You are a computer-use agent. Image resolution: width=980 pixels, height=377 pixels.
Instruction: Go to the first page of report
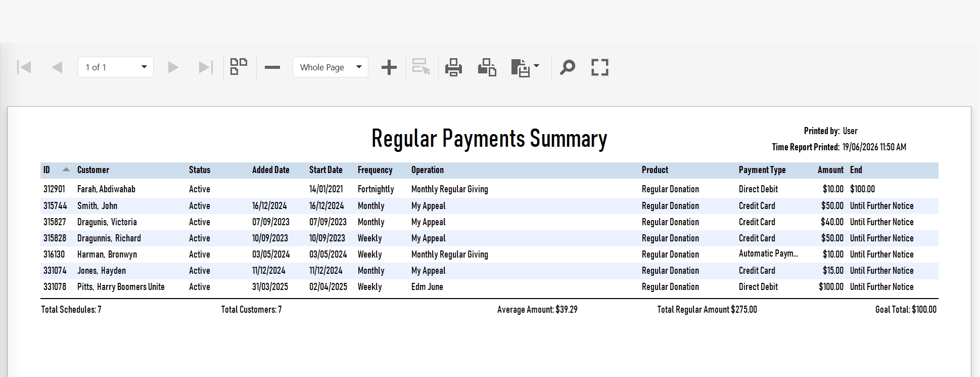click(x=24, y=67)
